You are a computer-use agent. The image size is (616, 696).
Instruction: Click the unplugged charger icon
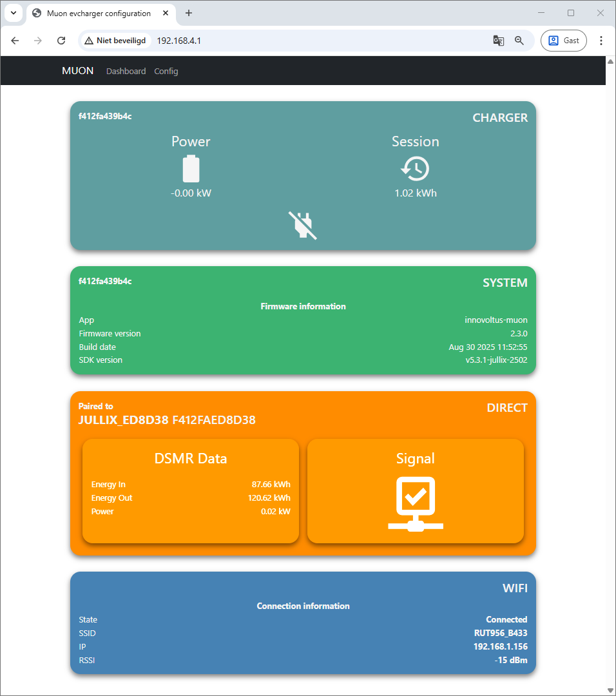[303, 225]
